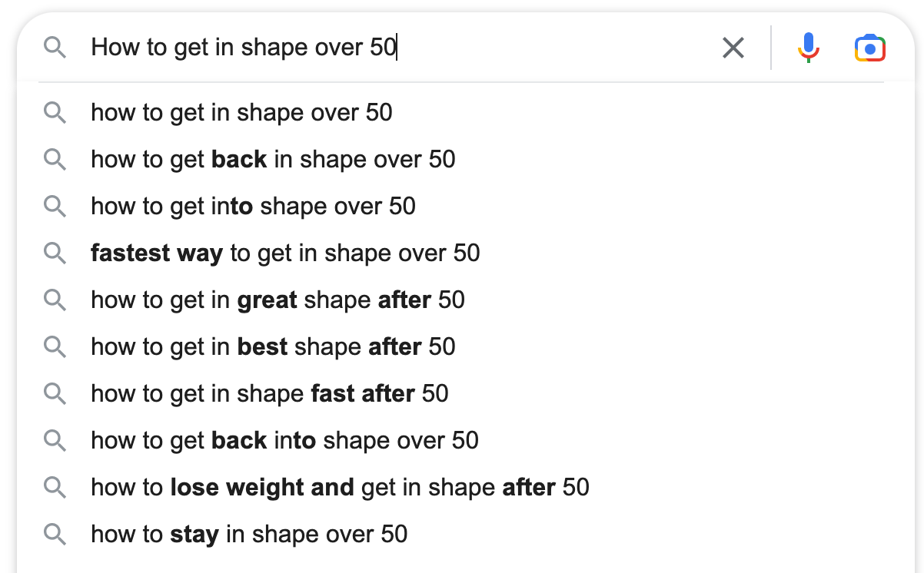Click the search icon next to "how to get into shape over 50"
The width and height of the screenshot is (924, 573).
55,206
